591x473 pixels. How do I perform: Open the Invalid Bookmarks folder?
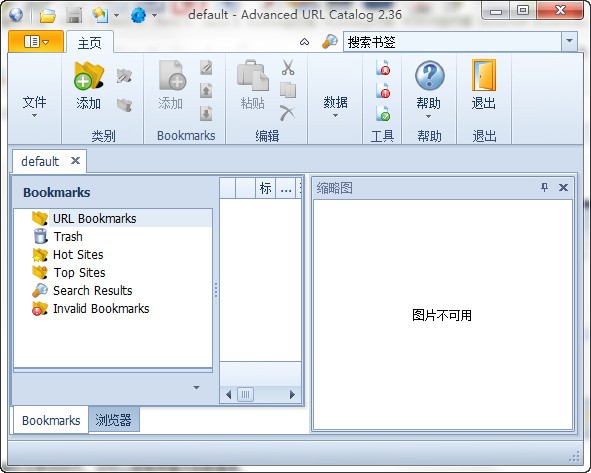coord(101,309)
